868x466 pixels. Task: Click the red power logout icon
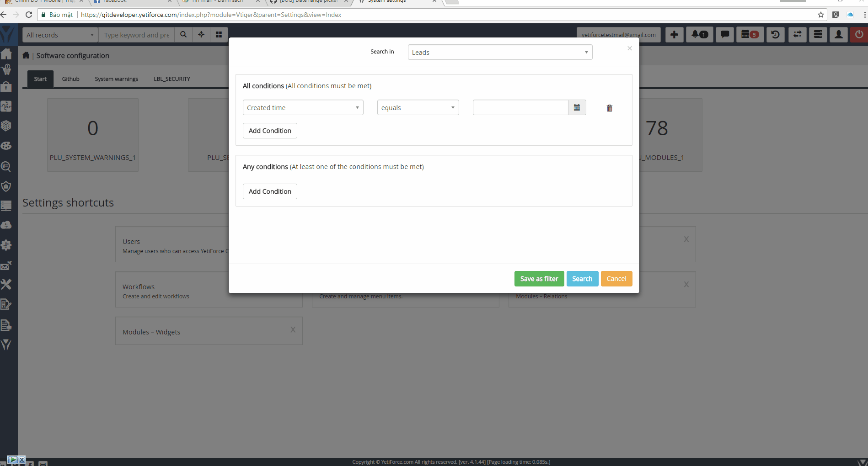859,35
